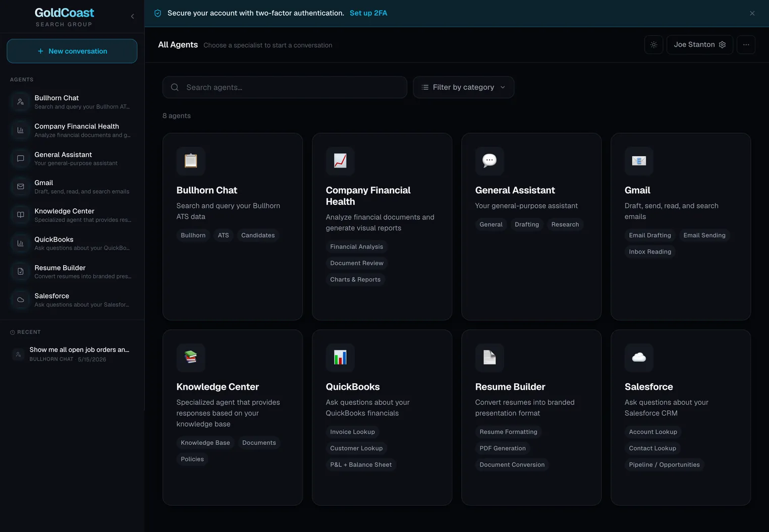Open the three-dots more options menu

pyautogui.click(x=746, y=45)
